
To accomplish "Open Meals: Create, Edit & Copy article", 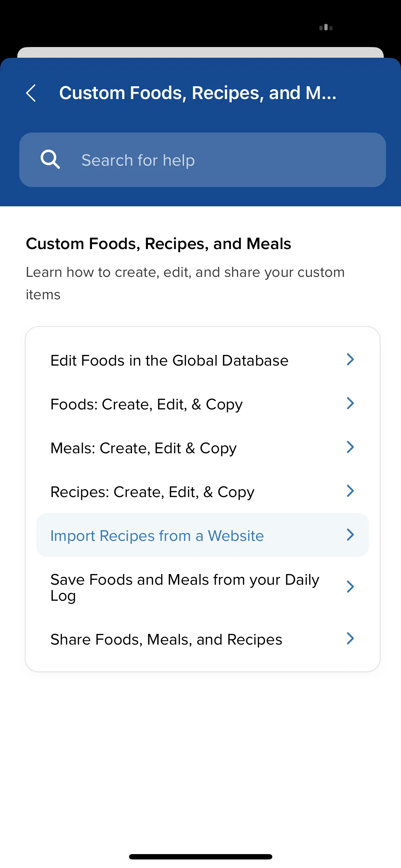I will point(202,448).
